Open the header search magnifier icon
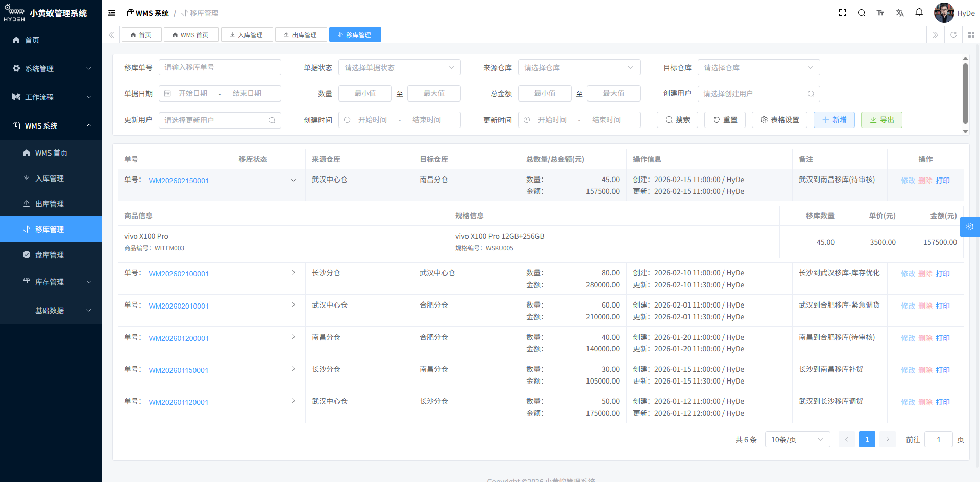This screenshot has width=980, height=482. point(862,13)
